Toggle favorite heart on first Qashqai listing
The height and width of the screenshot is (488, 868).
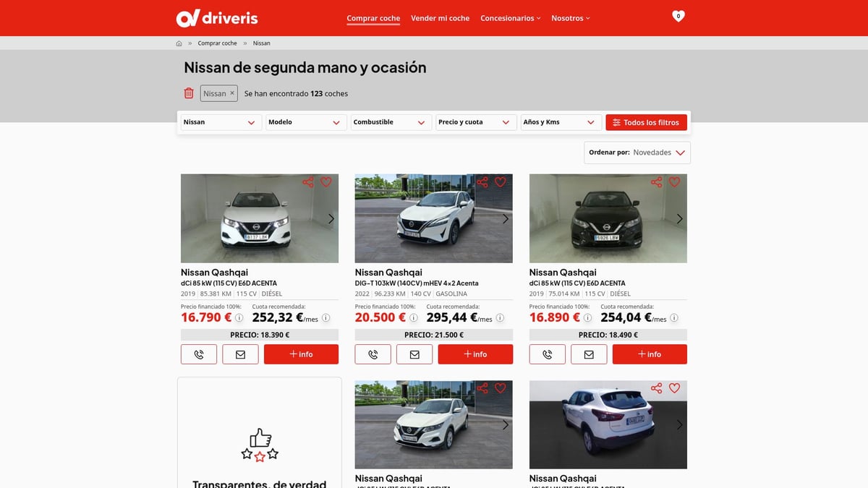(x=325, y=182)
